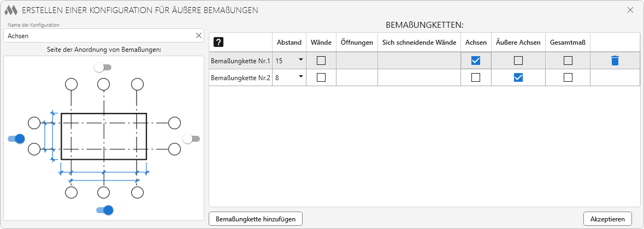Clear the configuration name with X icon
Screen dimensions: 644x229
coord(199,35)
